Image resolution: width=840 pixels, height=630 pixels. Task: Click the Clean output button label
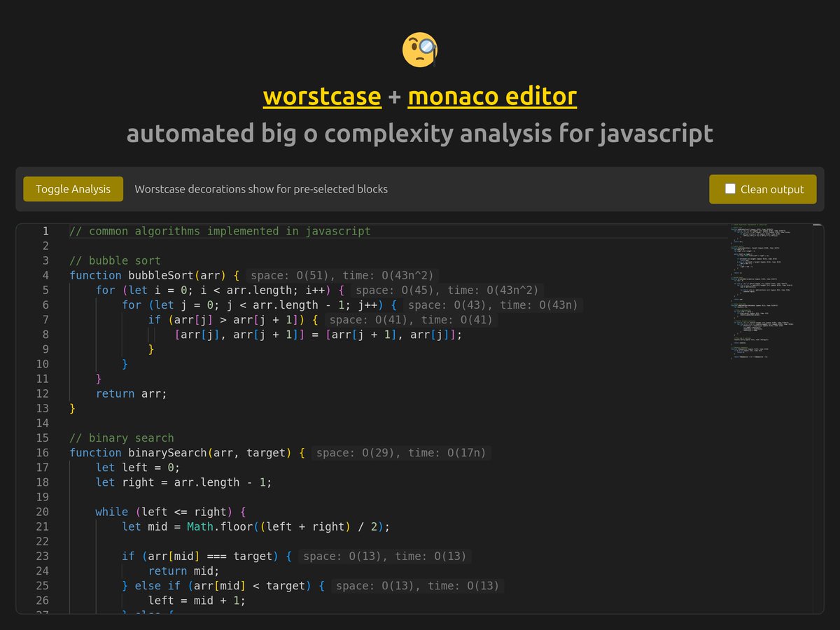click(772, 189)
